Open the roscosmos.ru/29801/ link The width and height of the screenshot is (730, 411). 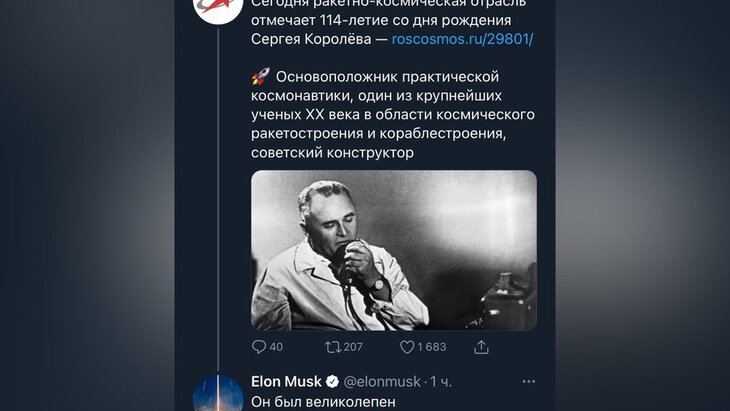pos(461,39)
